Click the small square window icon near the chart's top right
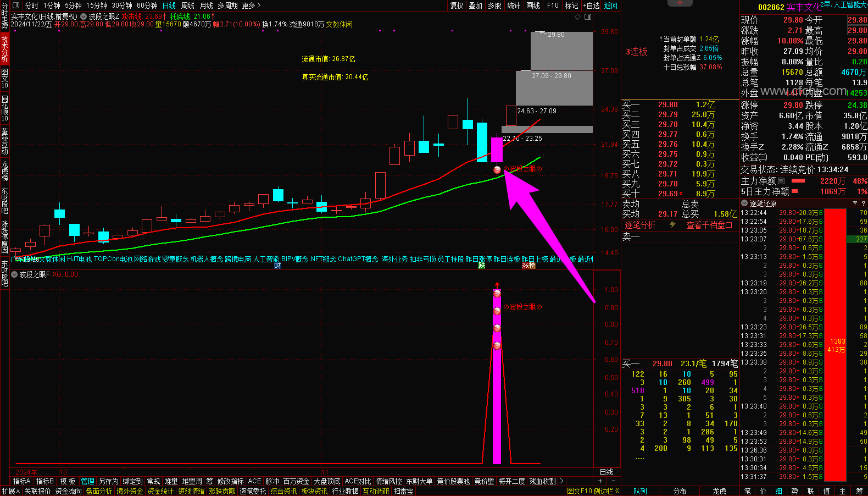 (x=588, y=17)
